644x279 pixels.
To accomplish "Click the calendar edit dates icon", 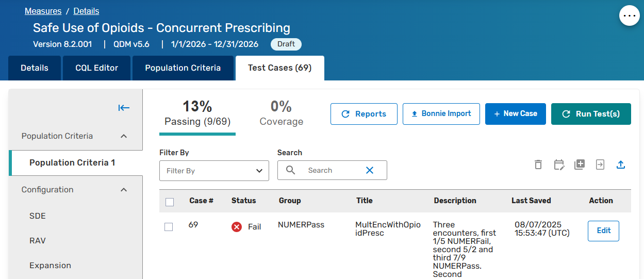I will 559,165.
